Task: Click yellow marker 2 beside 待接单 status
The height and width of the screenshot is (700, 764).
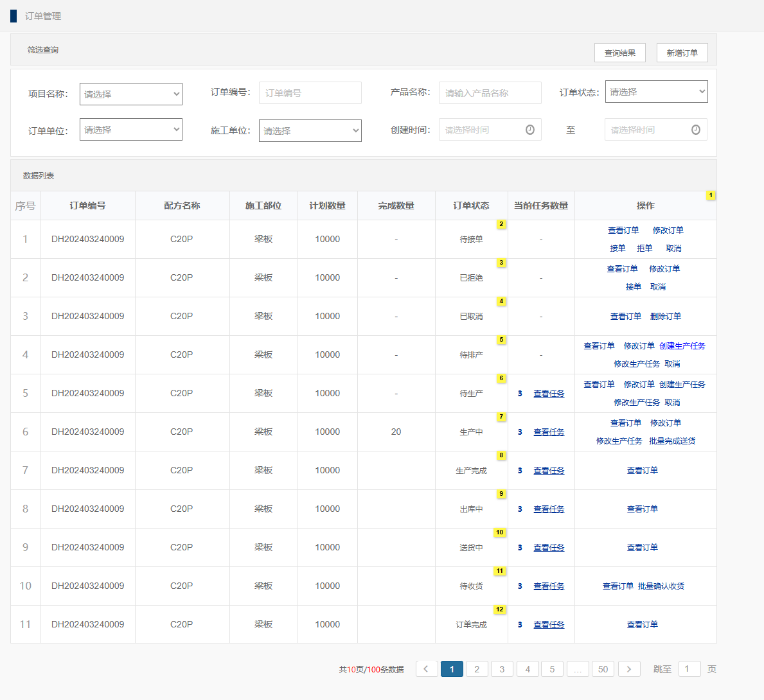Action: coord(501,224)
